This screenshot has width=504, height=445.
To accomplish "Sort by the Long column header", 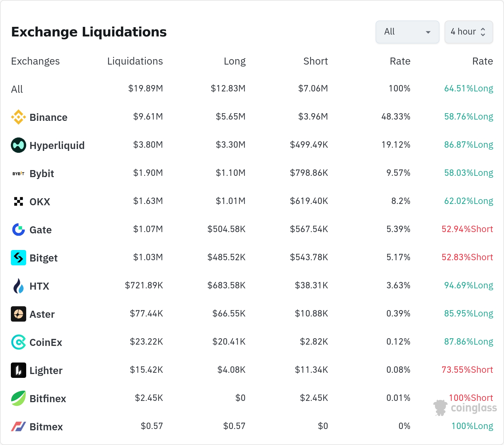I will pos(234,61).
